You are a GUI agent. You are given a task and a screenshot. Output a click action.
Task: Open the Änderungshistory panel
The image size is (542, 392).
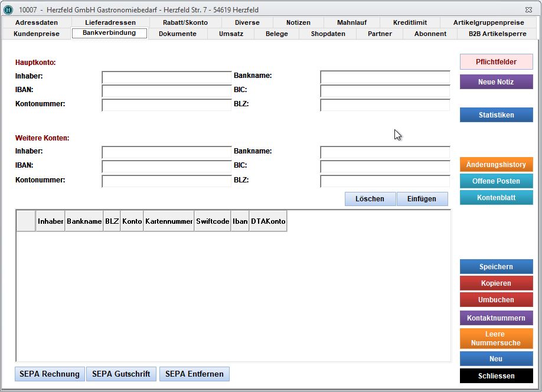pyautogui.click(x=496, y=165)
